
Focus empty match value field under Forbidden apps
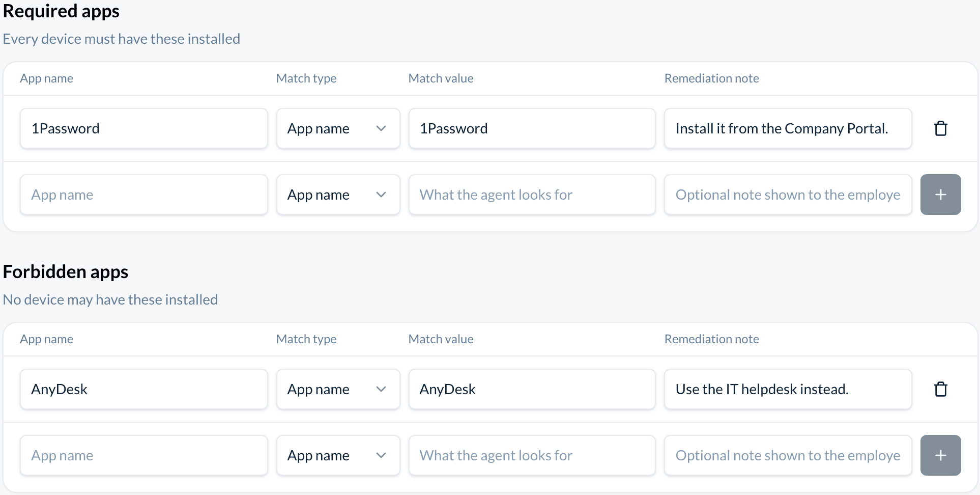532,455
